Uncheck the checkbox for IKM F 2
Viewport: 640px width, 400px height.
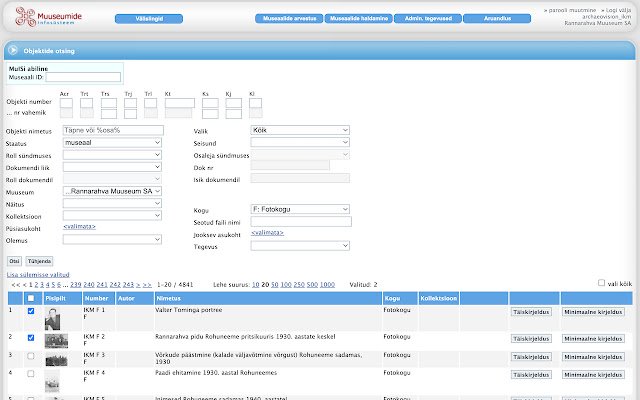tap(31, 338)
